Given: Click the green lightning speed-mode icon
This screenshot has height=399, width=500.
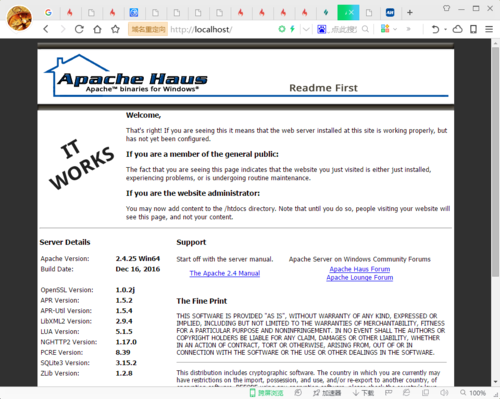Looking at the screenshot, I should 292,29.
